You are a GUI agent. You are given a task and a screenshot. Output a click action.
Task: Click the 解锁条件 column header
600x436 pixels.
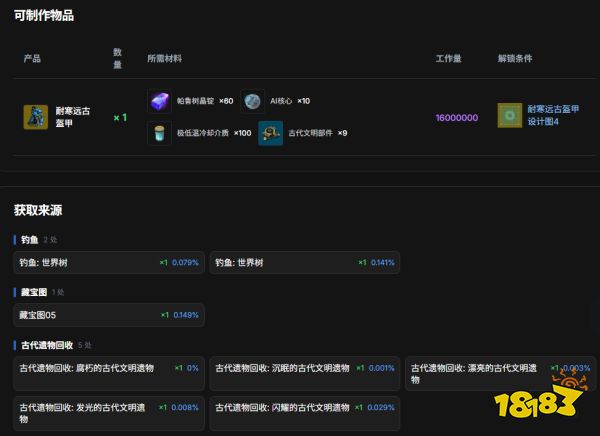point(515,59)
